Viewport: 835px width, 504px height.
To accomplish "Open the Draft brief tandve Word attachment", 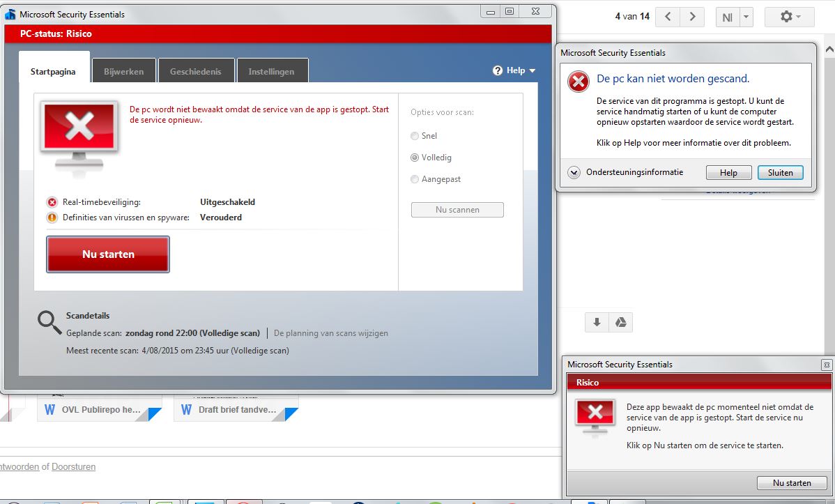I will pyautogui.click(x=236, y=409).
